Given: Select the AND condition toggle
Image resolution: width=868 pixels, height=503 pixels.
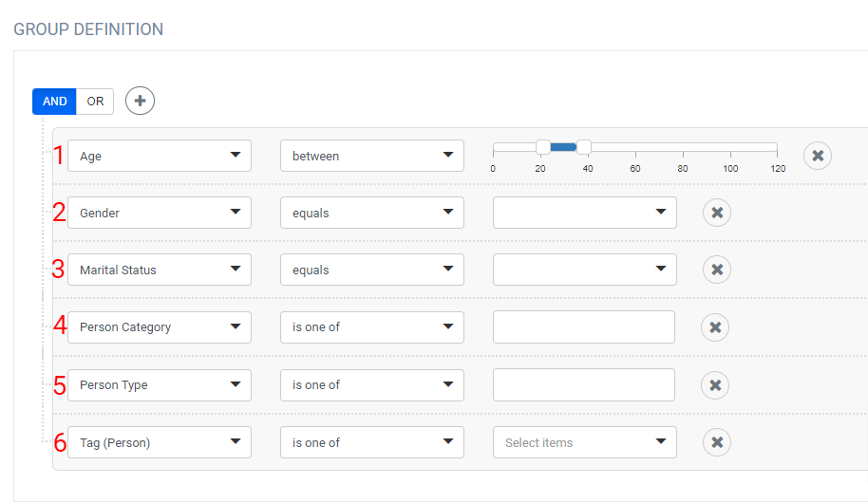Looking at the screenshot, I should pyautogui.click(x=54, y=102).
